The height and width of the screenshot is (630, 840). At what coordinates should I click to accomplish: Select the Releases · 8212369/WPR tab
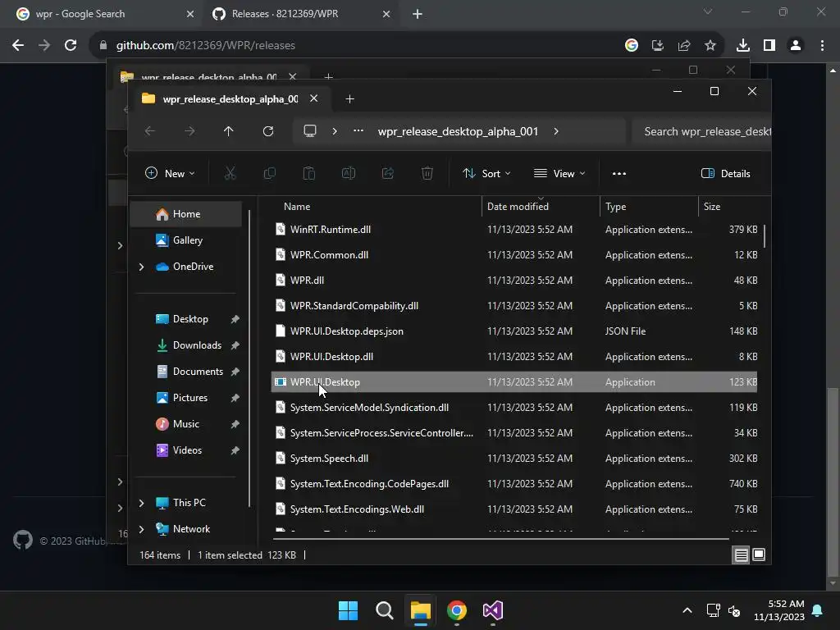301,14
